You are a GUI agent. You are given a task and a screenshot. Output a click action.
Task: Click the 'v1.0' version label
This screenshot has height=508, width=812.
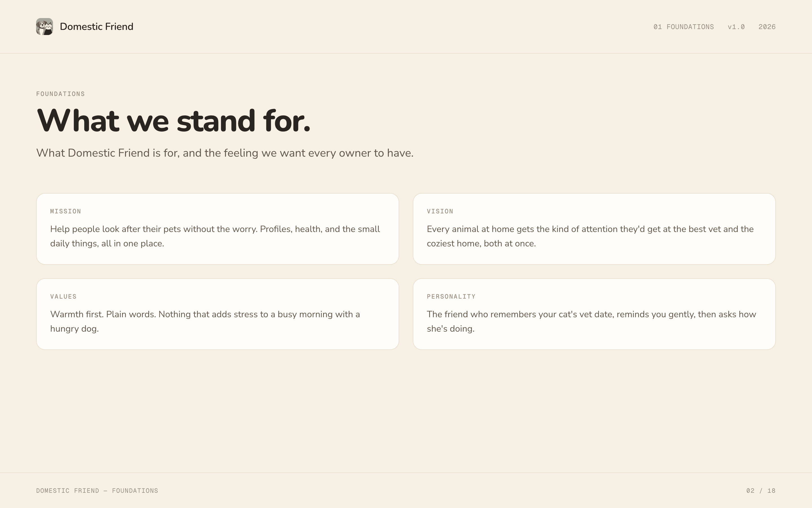click(x=736, y=27)
